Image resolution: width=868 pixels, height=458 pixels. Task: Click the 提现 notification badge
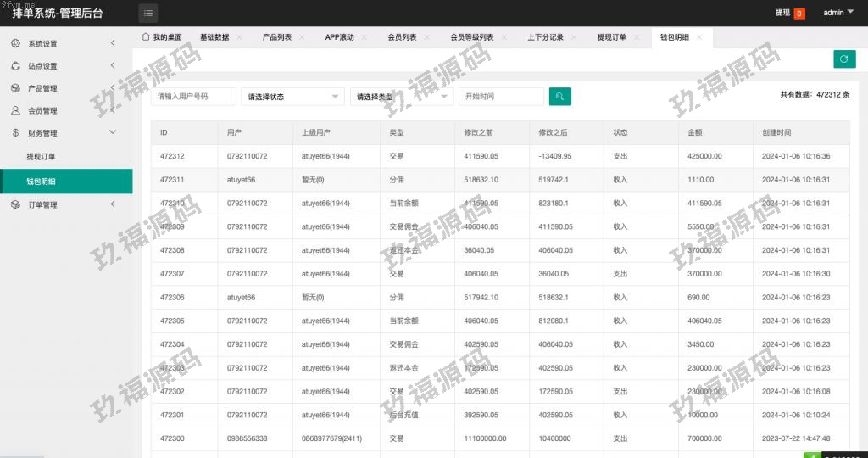click(x=799, y=14)
